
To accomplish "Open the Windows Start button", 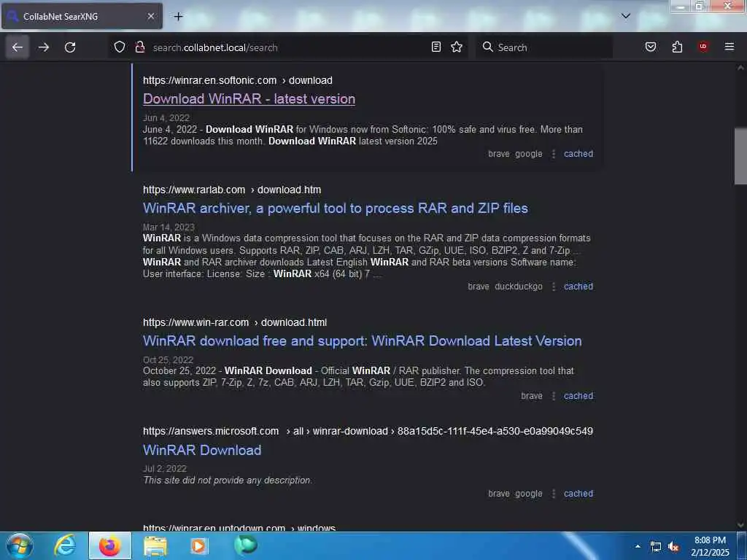I will (x=20, y=545).
